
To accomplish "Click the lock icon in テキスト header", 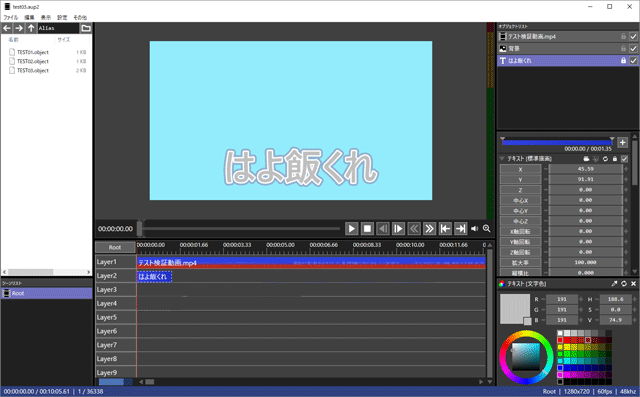I will click(615, 159).
